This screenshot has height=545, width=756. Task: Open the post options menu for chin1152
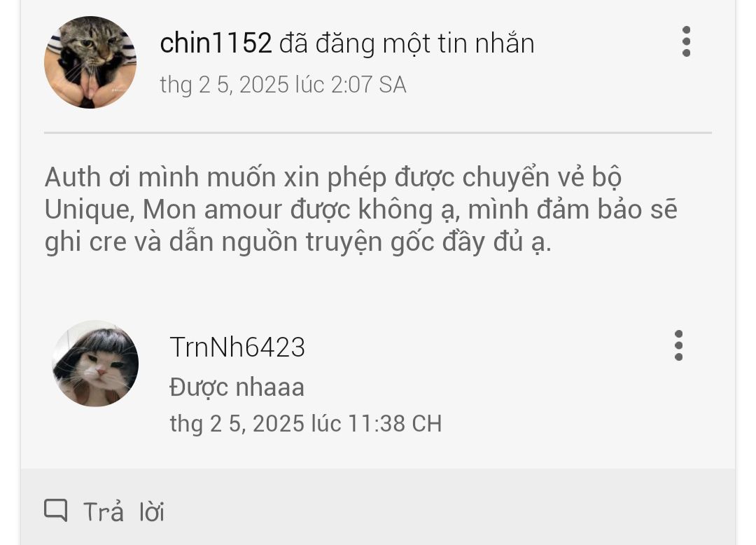(686, 41)
